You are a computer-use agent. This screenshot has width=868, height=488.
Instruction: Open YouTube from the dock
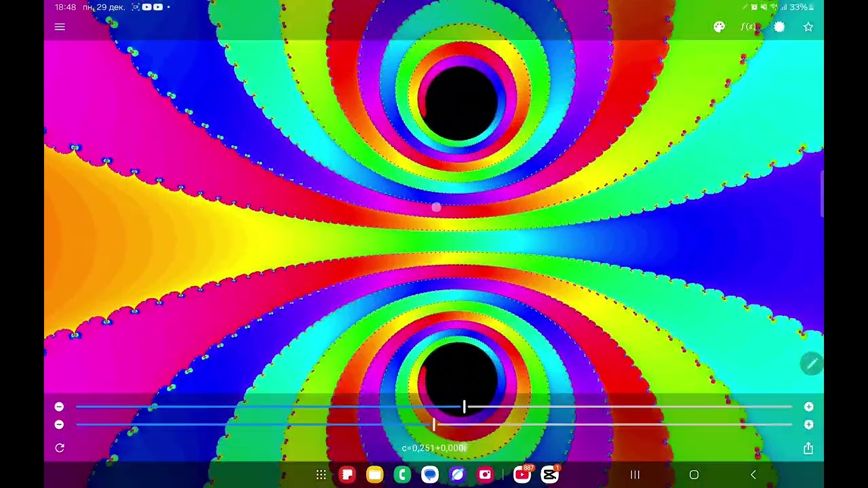coord(522,475)
